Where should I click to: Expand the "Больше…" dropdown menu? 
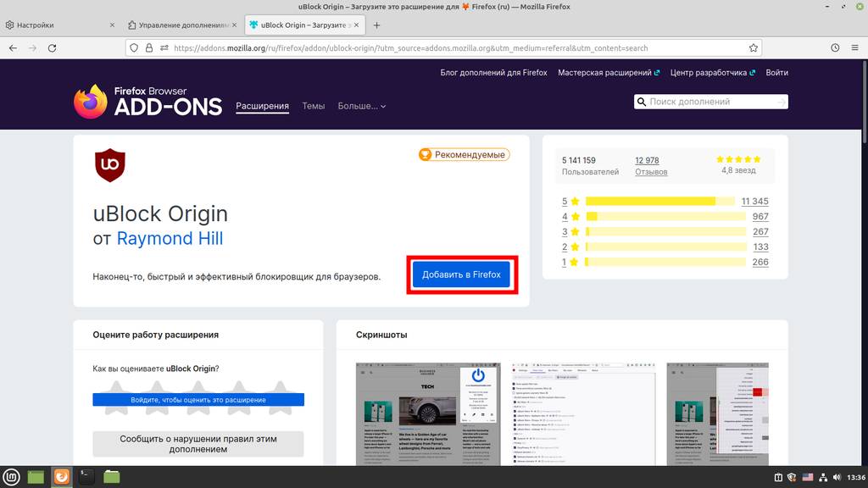point(362,106)
